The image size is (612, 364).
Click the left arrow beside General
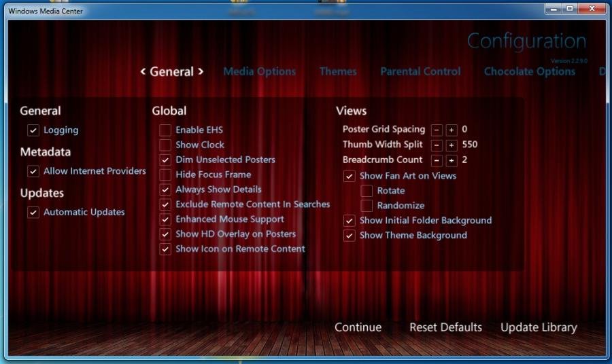[143, 71]
